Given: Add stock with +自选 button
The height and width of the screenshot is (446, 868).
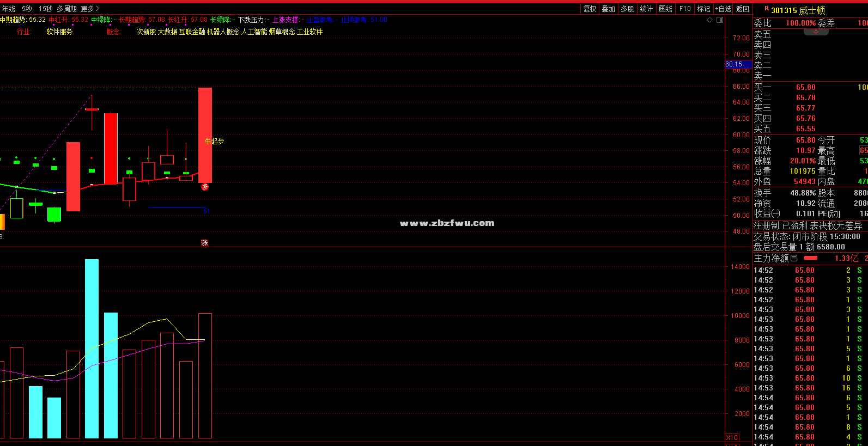Looking at the screenshot, I should (x=723, y=9).
